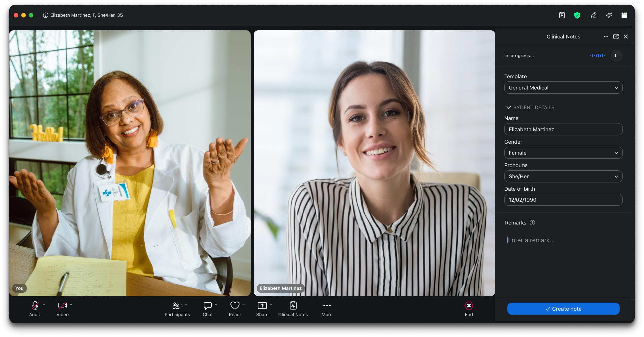The width and height of the screenshot is (644, 337).
Task: Pause the in-progress note recording
Action: (617, 56)
